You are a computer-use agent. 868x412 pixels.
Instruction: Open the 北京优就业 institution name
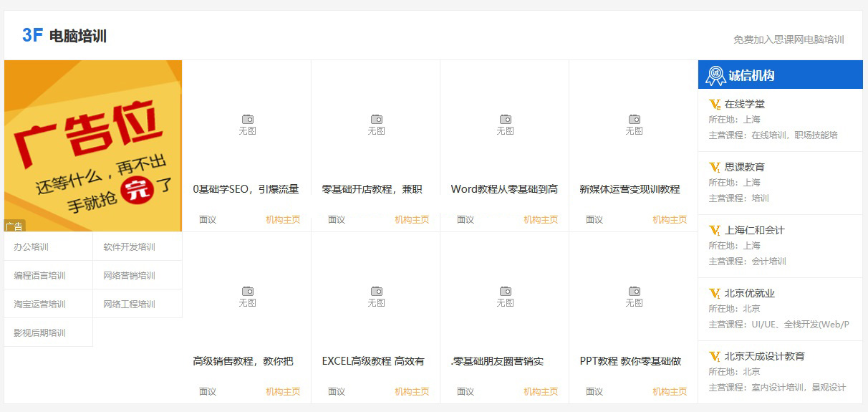point(749,294)
